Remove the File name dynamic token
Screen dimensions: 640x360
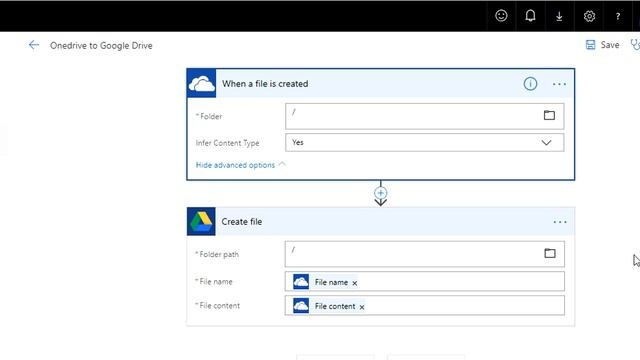[355, 283]
